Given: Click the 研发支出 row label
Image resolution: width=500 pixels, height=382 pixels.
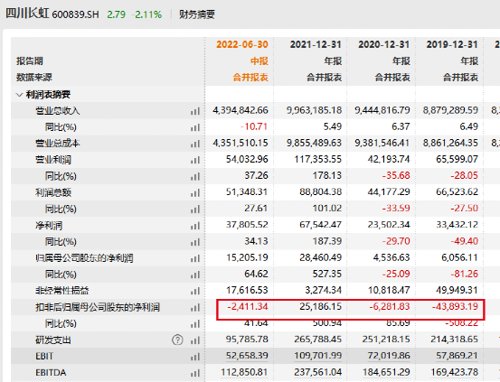Looking at the screenshot, I should tap(53, 340).
